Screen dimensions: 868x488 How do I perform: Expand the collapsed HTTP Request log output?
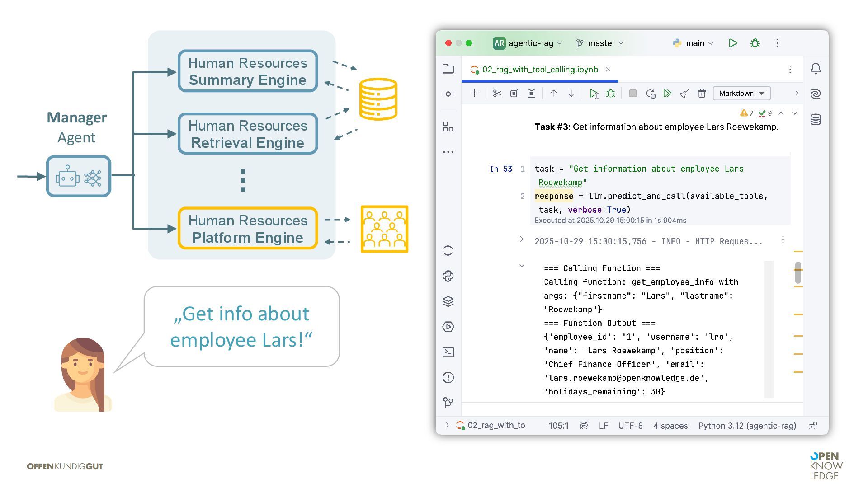(521, 239)
